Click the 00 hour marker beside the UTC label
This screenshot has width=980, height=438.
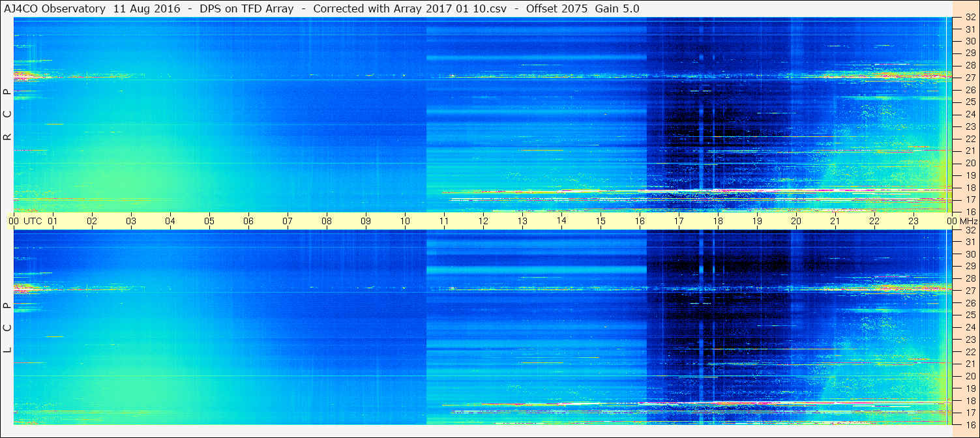14,222
